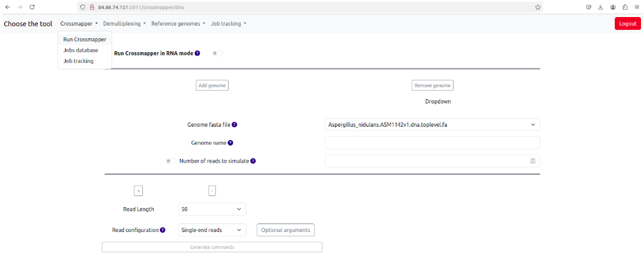Click help icon beside Genome fasta file

235,125
